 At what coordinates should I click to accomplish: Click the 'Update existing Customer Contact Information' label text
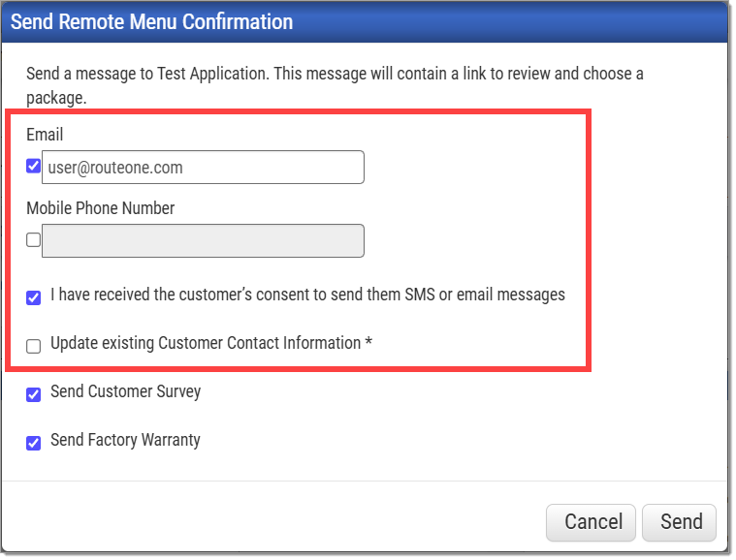click(x=206, y=343)
